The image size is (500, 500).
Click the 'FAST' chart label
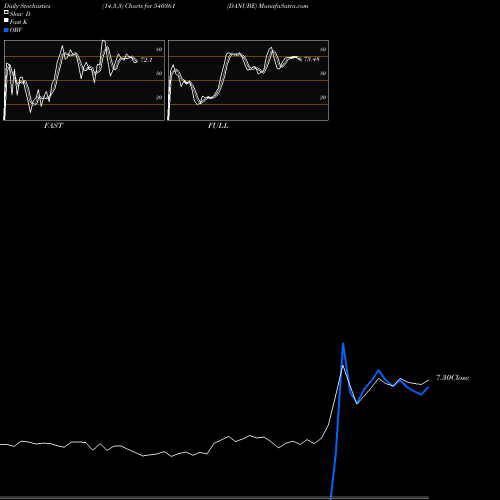[x=53, y=126]
